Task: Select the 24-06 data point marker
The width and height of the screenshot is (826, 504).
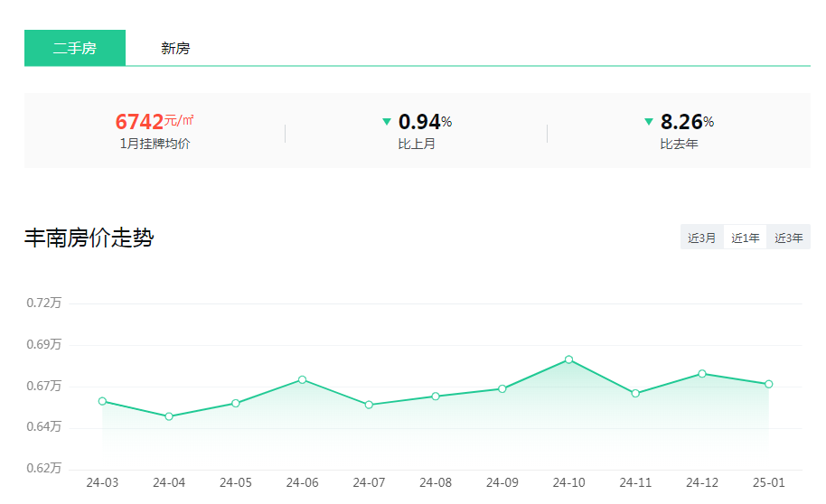Action: click(302, 379)
